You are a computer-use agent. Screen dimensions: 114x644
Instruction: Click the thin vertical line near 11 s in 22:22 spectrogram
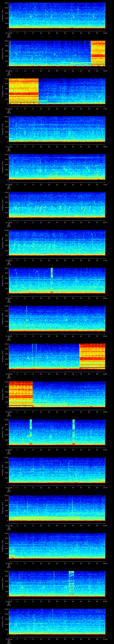click(x=26, y=315)
